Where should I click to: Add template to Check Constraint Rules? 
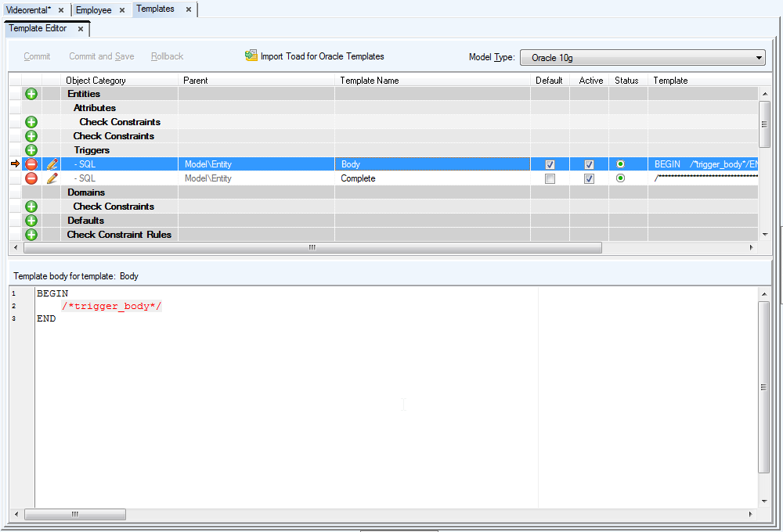tap(31, 234)
